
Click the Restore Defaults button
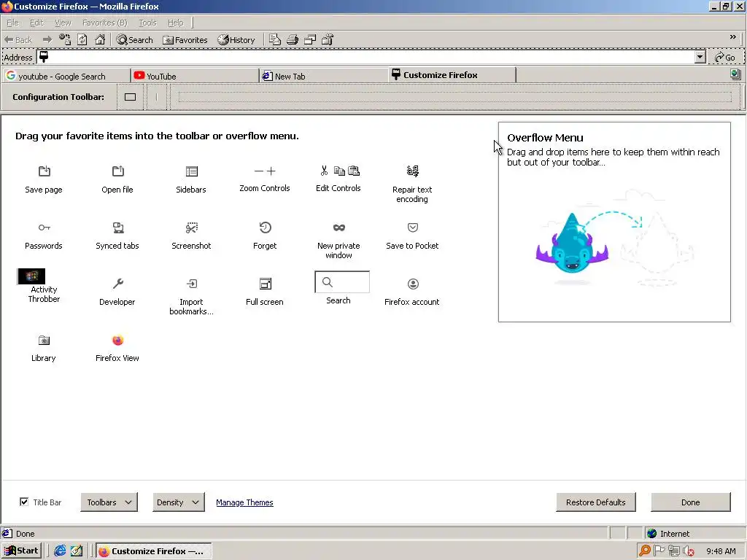(595, 502)
